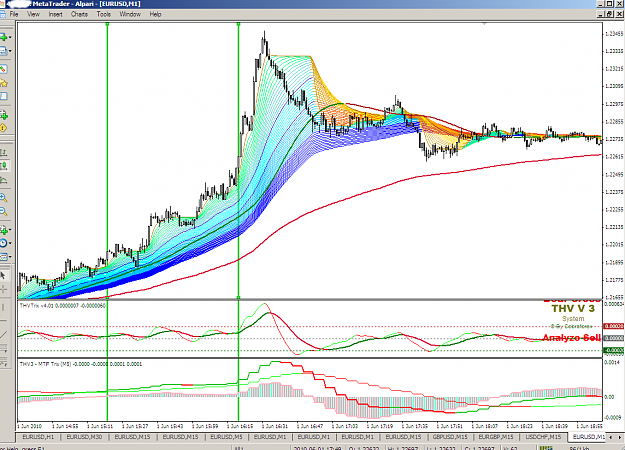Switch to bar chart display

click(4, 152)
